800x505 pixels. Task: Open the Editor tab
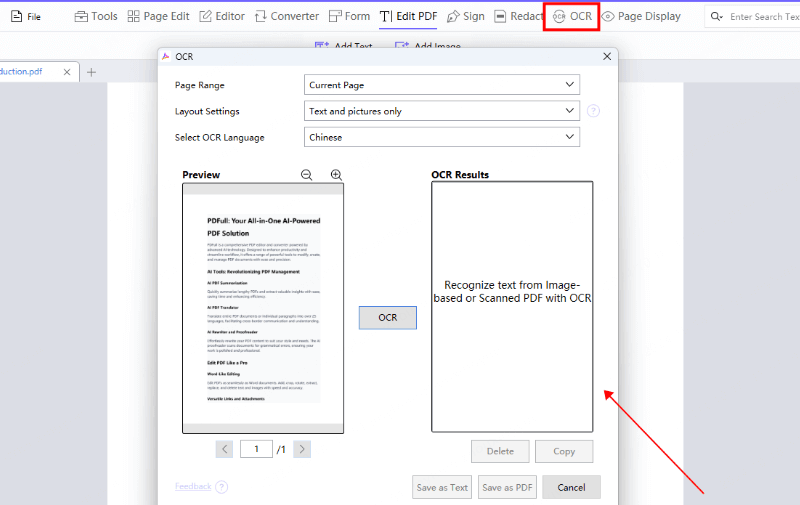[222, 16]
